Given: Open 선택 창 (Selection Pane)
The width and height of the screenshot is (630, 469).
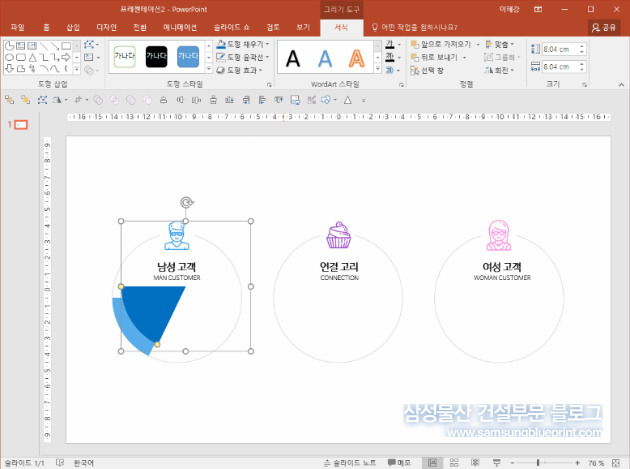Looking at the screenshot, I should [427, 70].
